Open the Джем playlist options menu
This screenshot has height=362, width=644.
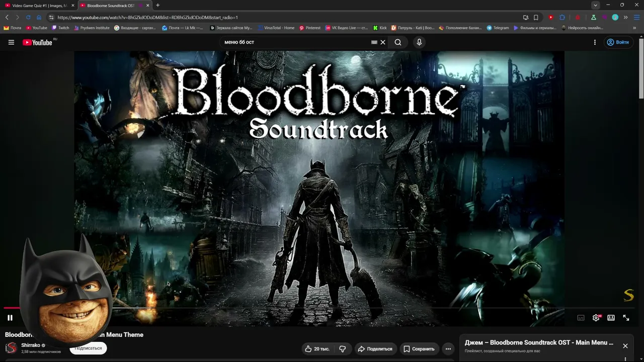tap(625, 359)
